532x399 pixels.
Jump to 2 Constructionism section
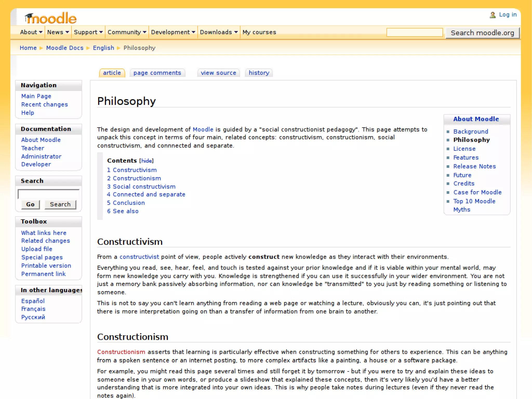[134, 178]
